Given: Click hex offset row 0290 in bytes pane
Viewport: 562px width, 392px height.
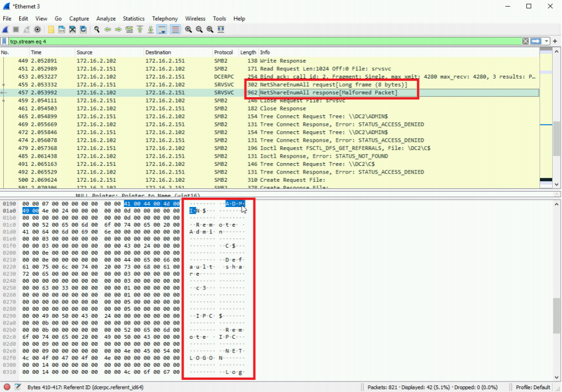Looking at the screenshot, I should [x=9, y=316].
